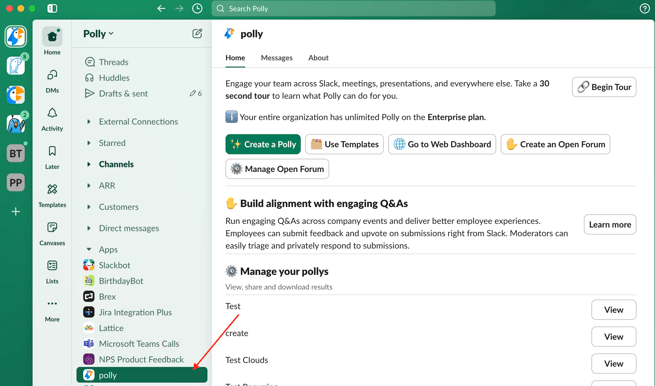Open the Lists sidebar icon
The height and width of the screenshot is (386, 655).
(52, 266)
